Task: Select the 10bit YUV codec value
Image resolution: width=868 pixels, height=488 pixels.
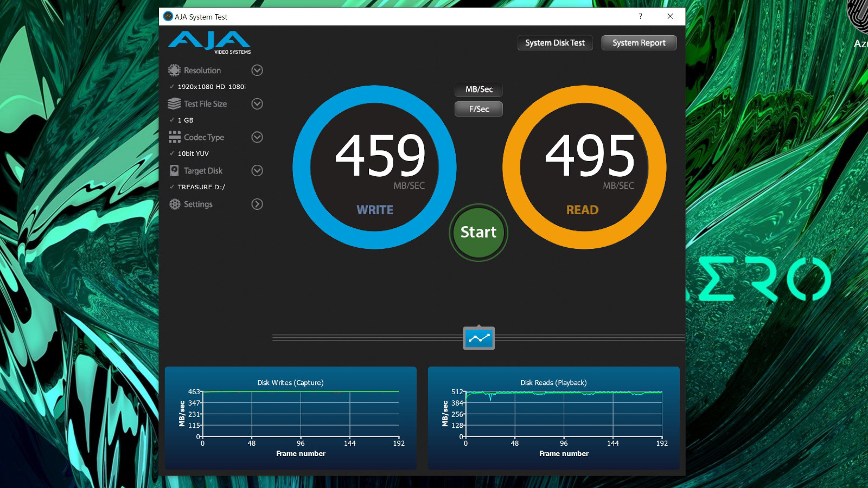Action: [193, 154]
